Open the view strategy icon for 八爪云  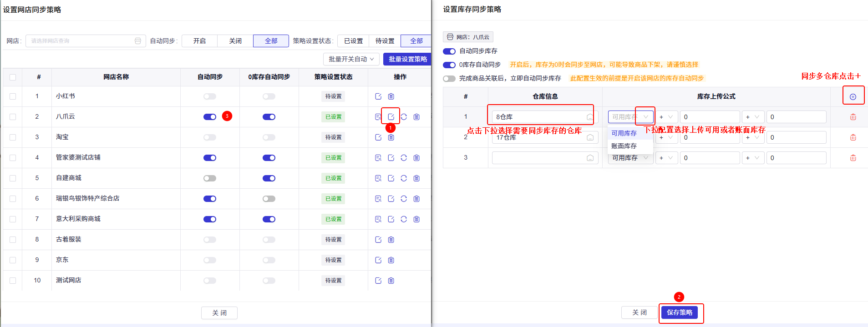[378, 117]
